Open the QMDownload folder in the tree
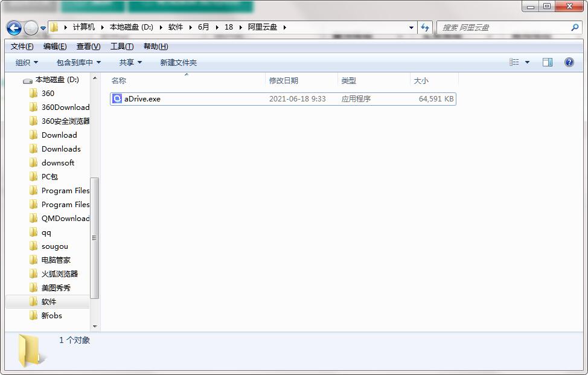The height and width of the screenshot is (375, 588). pyautogui.click(x=65, y=218)
